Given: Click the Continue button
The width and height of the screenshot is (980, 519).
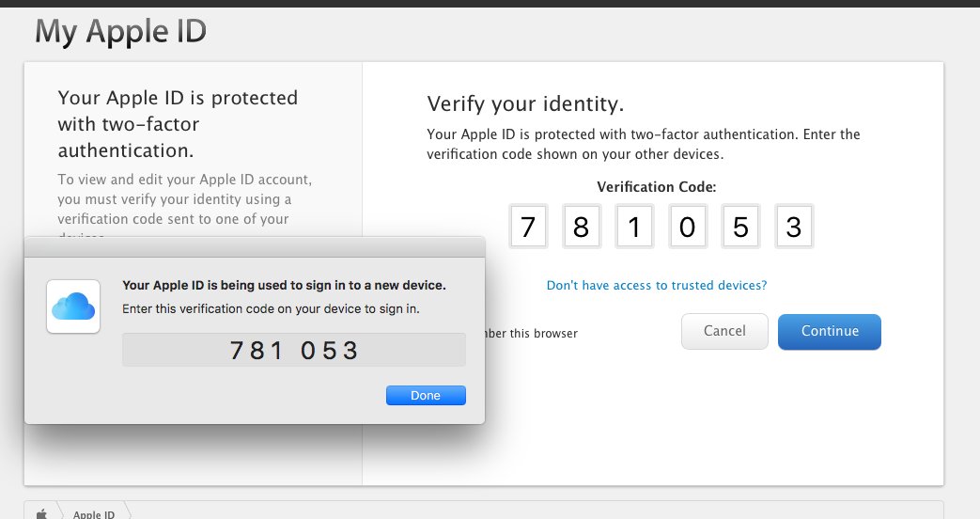Looking at the screenshot, I should (830, 331).
